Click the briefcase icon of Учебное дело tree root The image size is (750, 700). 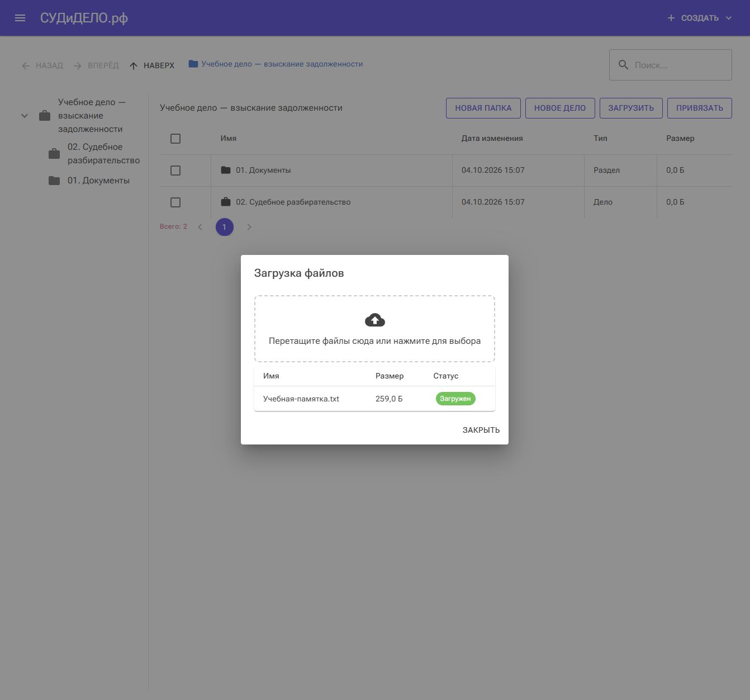pyautogui.click(x=45, y=116)
